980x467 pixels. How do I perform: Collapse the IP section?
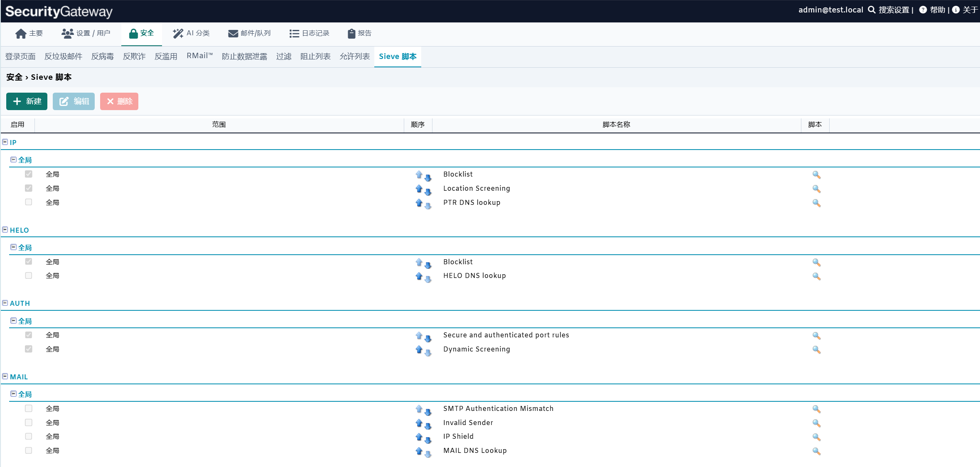[x=5, y=142]
